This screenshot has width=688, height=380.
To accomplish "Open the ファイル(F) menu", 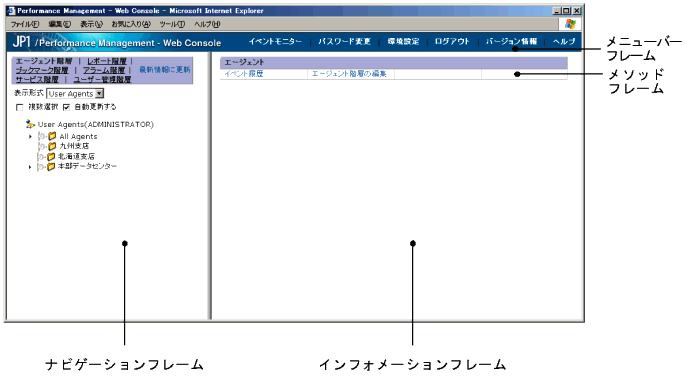I will click(x=25, y=24).
